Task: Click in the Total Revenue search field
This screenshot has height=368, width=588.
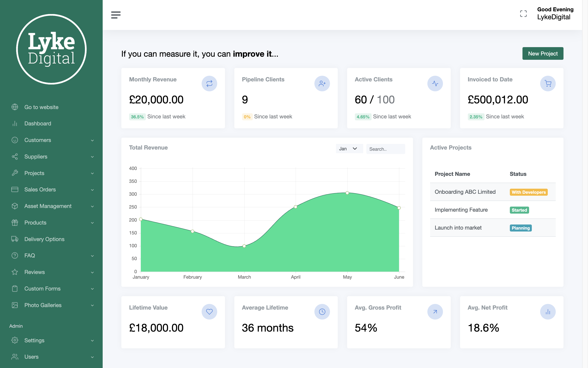Action: (x=386, y=149)
